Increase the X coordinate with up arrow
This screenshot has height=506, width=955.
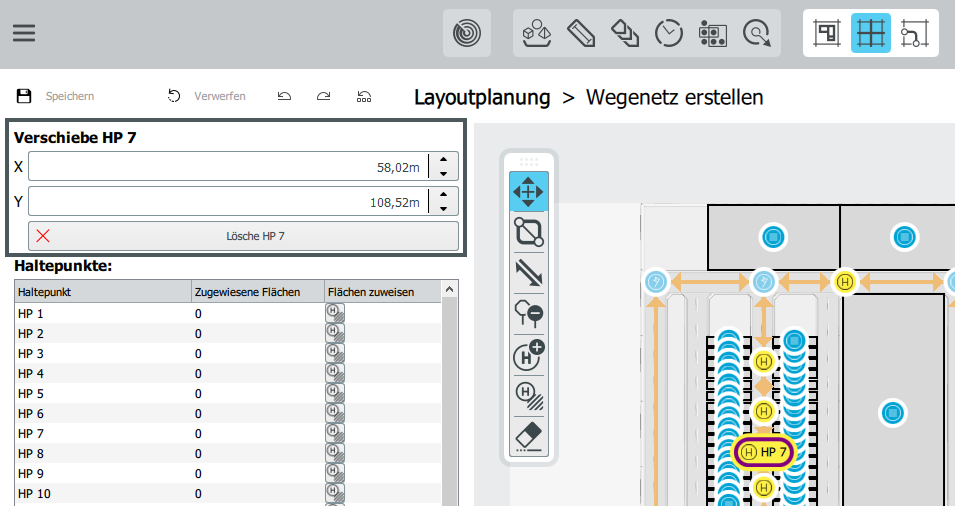[443, 161]
